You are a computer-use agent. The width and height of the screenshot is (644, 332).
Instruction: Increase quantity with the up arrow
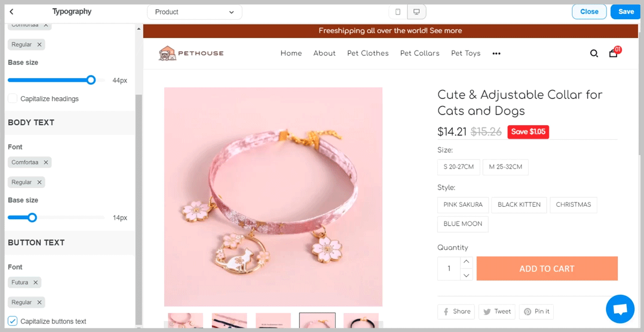click(x=466, y=262)
